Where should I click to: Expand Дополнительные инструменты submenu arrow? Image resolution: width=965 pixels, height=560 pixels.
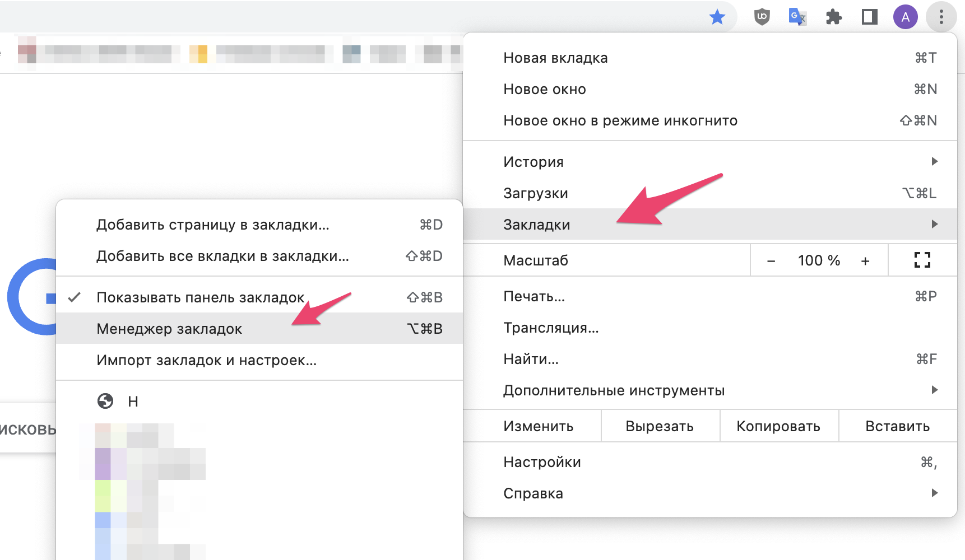click(x=934, y=390)
